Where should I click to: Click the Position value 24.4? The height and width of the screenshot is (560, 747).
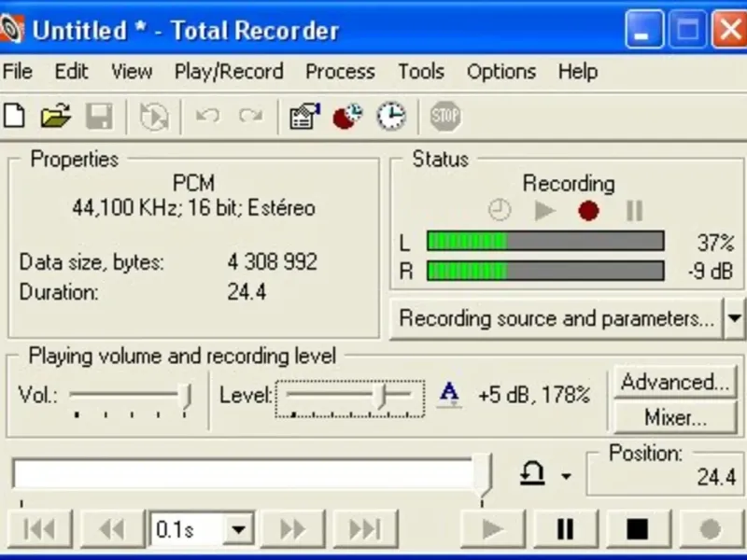(716, 477)
